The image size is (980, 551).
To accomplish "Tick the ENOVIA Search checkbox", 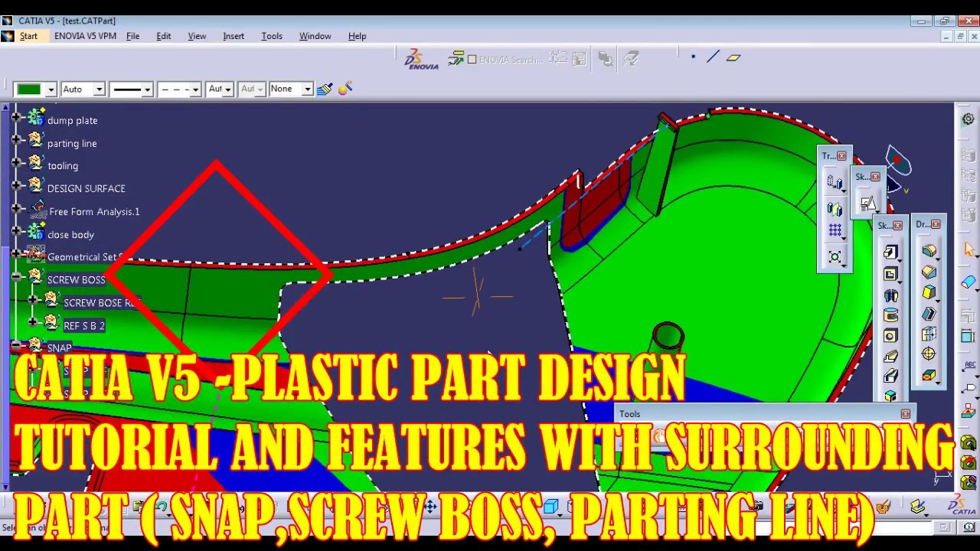I will [x=472, y=59].
